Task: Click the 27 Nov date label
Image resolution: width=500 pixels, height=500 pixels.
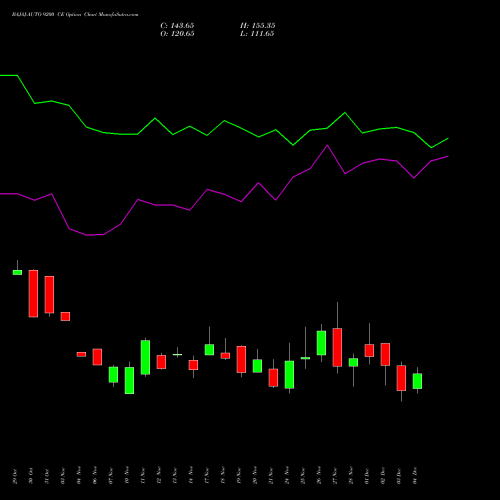Action: click(x=335, y=476)
